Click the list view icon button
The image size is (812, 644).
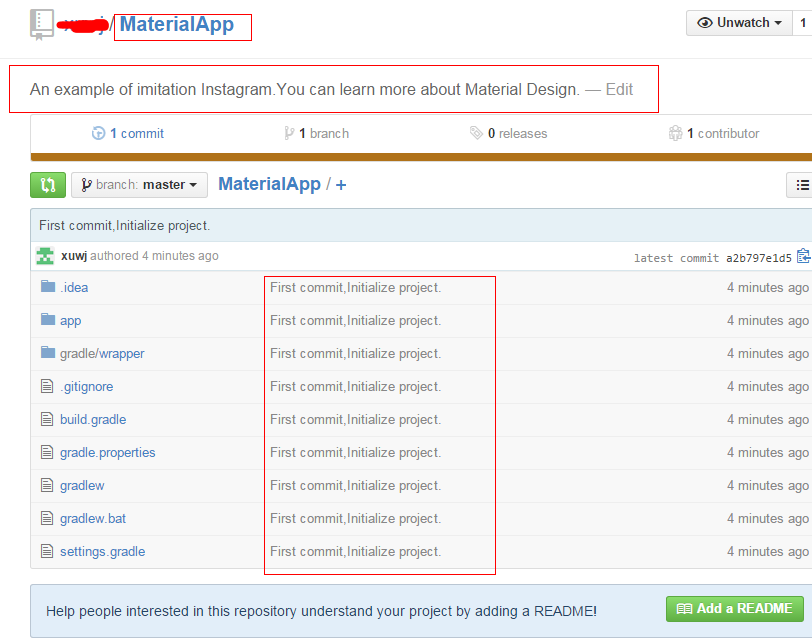802,185
